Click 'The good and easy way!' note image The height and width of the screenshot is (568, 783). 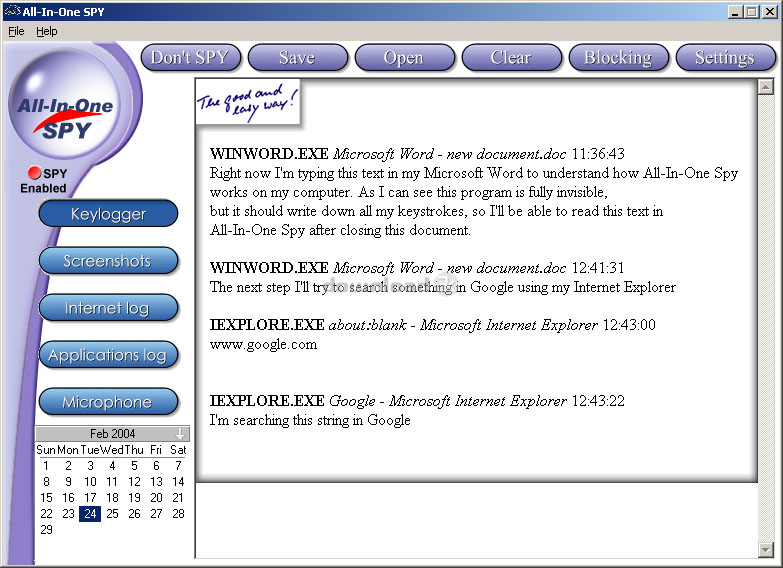point(248,102)
